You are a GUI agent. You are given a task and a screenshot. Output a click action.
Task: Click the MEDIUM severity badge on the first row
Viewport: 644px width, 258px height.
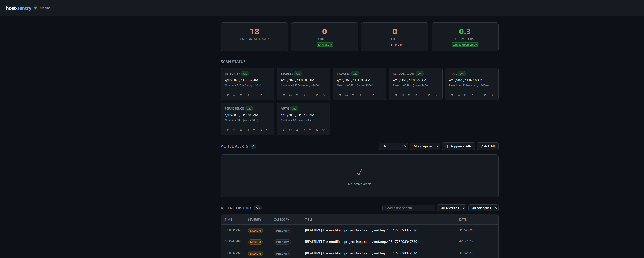click(x=255, y=230)
